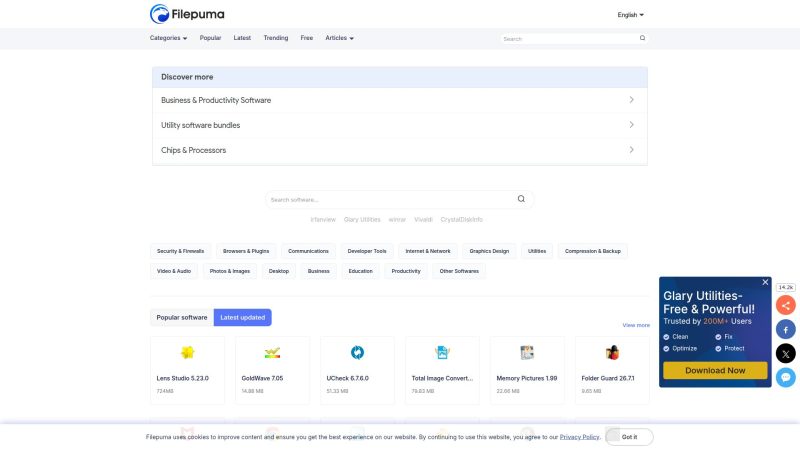
Task: Select Photos & Images category
Action: tap(230, 271)
